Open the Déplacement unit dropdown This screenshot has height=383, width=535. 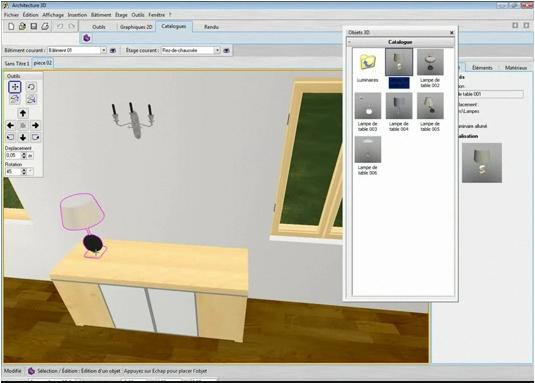pos(30,156)
